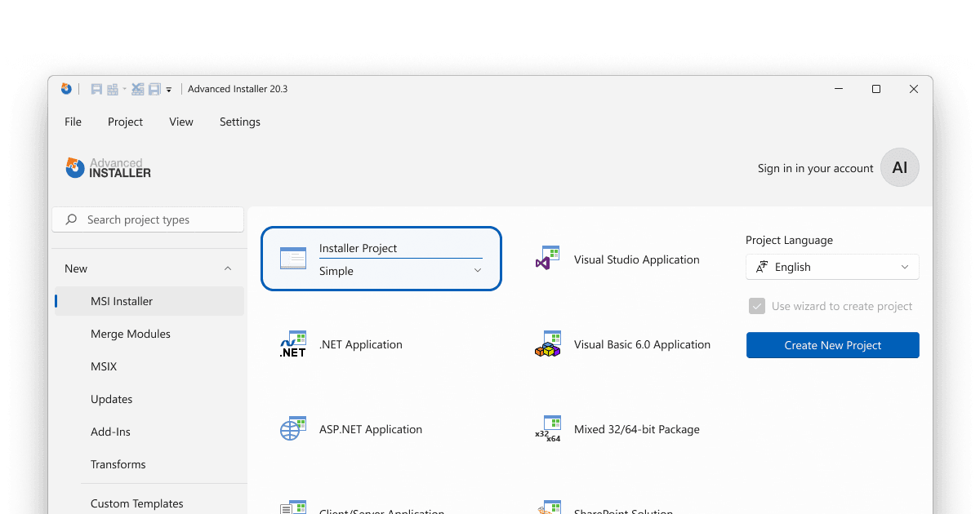Image resolution: width=980 pixels, height=514 pixels.
Task: Click Sign in in your account
Action: 815,168
